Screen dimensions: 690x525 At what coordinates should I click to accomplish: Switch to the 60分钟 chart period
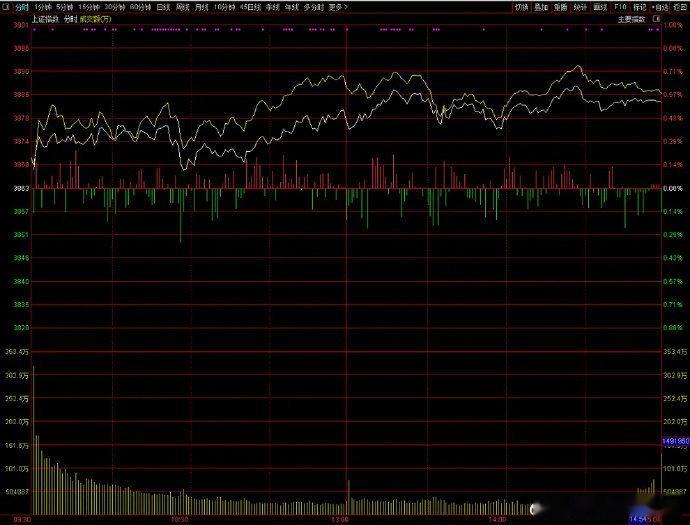coord(141,7)
